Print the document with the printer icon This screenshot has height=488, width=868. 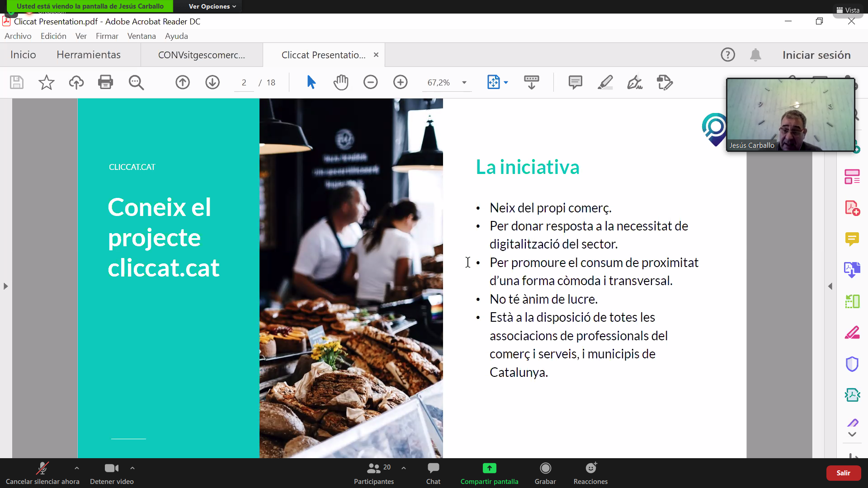coord(105,82)
